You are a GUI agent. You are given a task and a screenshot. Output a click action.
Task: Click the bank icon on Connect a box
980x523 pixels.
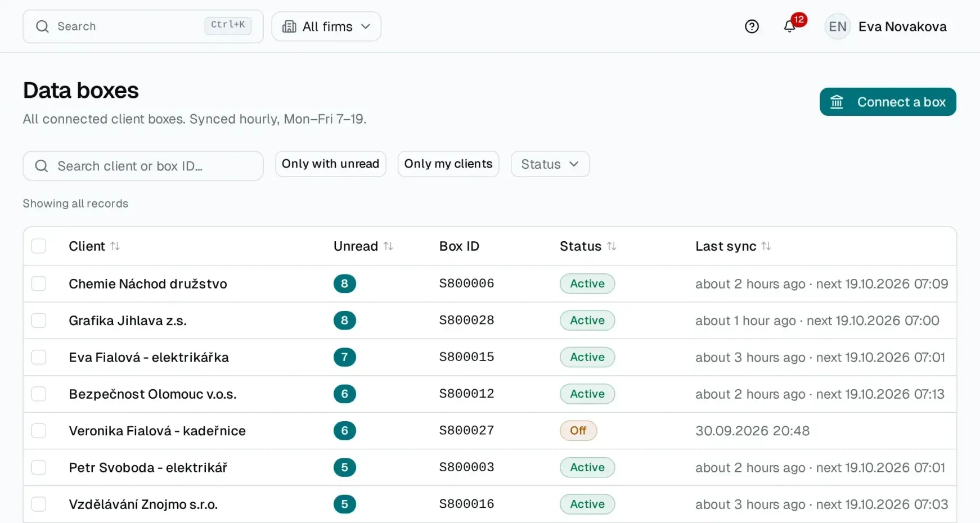tap(837, 102)
